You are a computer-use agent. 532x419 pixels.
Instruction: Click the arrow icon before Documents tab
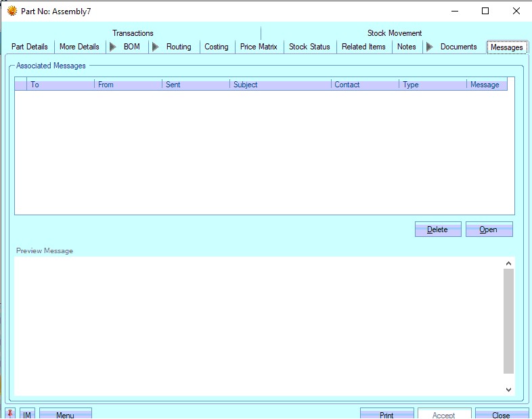pos(430,47)
